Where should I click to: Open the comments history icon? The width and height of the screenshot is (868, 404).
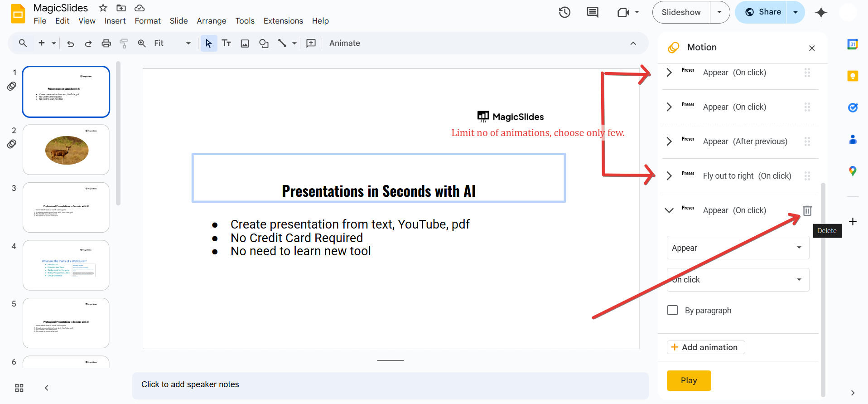click(x=593, y=12)
